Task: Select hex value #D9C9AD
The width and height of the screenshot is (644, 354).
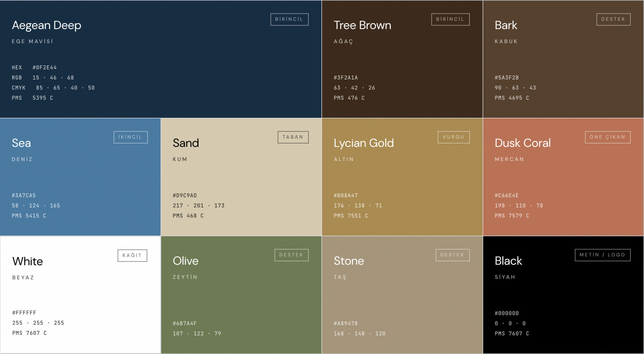Action: click(x=185, y=195)
